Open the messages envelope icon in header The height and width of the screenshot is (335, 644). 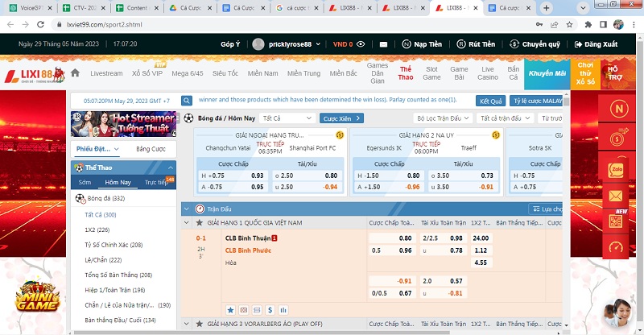click(383, 44)
